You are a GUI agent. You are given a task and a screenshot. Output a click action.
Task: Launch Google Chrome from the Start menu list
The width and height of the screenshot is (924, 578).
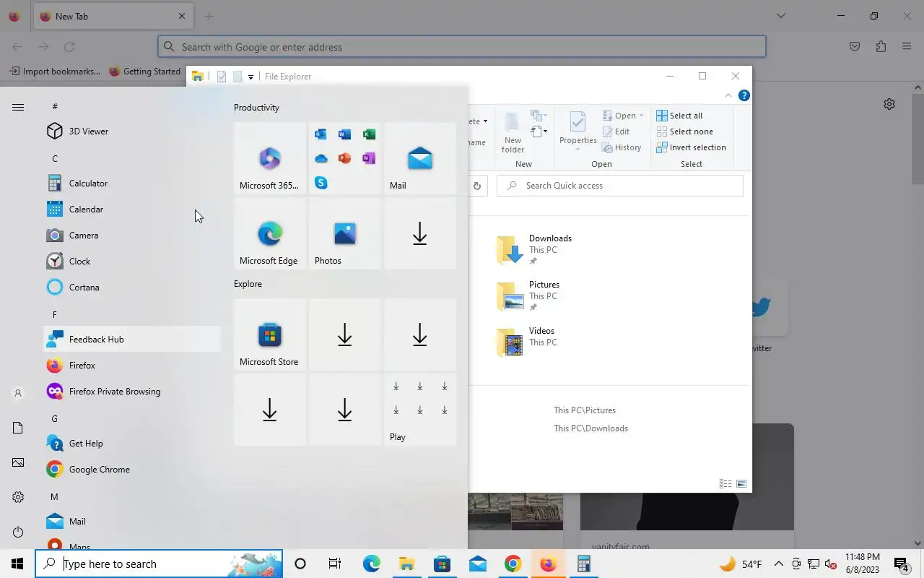pyautogui.click(x=132, y=470)
